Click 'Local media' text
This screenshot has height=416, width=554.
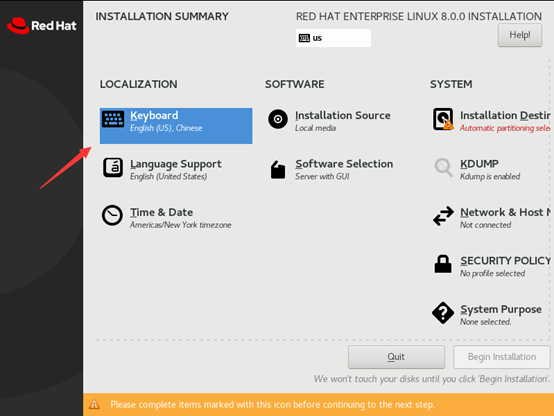point(316,128)
